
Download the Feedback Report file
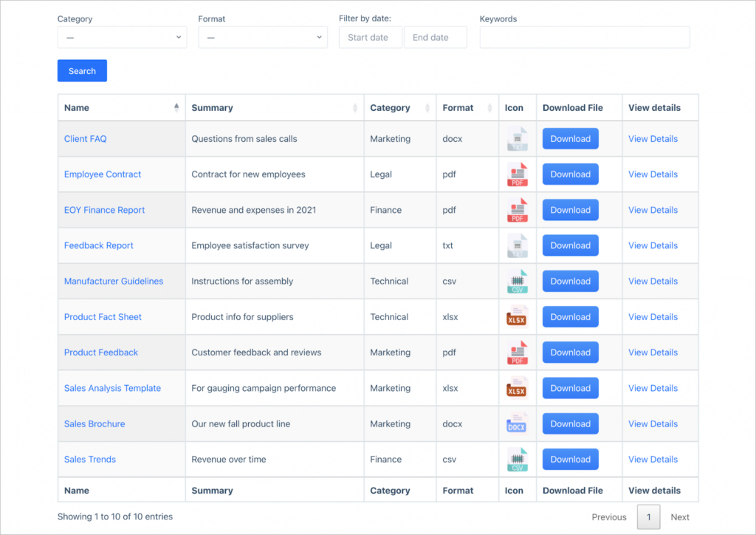(571, 245)
